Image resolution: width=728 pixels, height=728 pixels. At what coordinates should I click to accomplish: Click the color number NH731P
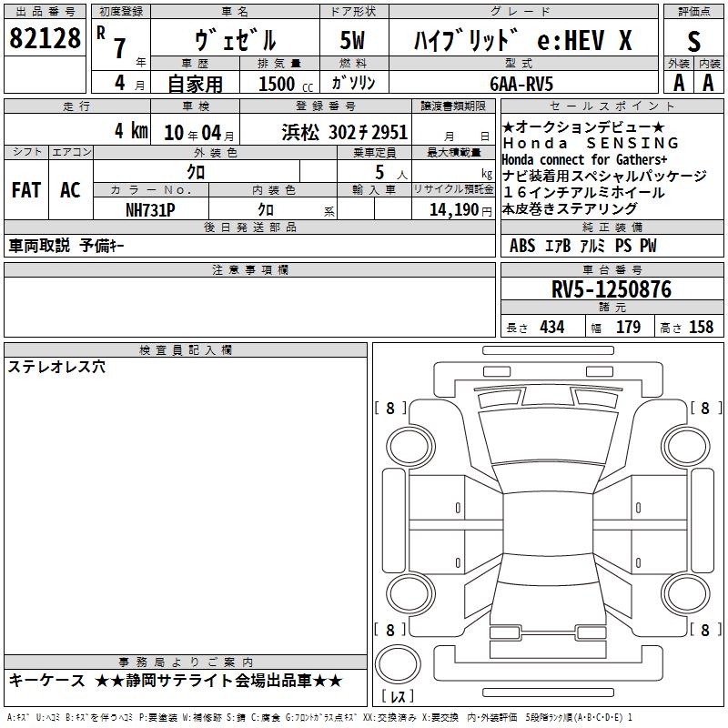click(150, 210)
